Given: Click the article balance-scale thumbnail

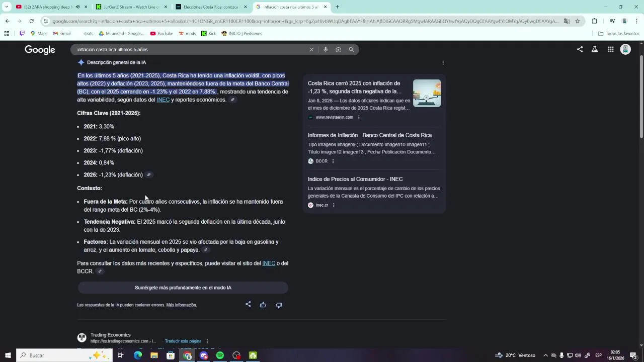Looking at the screenshot, I should pos(427,93).
